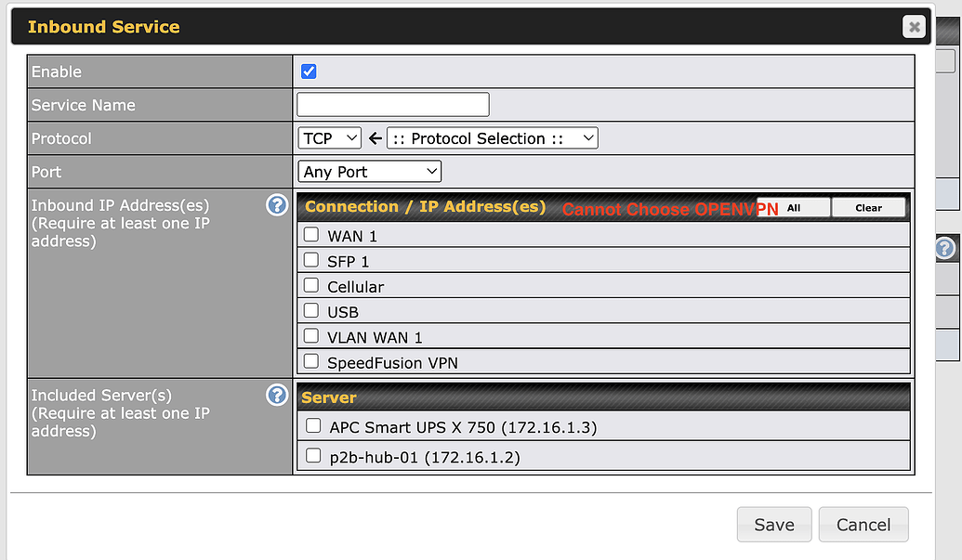This screenshot has width=962, height=560.
Task: Open the TCP protocol dropdown
Action: (x=329, y=138)
